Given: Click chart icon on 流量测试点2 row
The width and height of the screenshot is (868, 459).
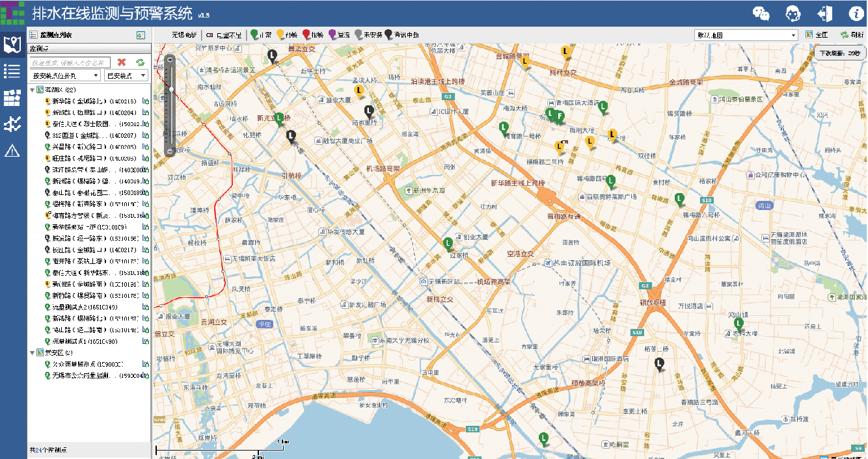Looking at the screenshot, I should pos(146,307).
